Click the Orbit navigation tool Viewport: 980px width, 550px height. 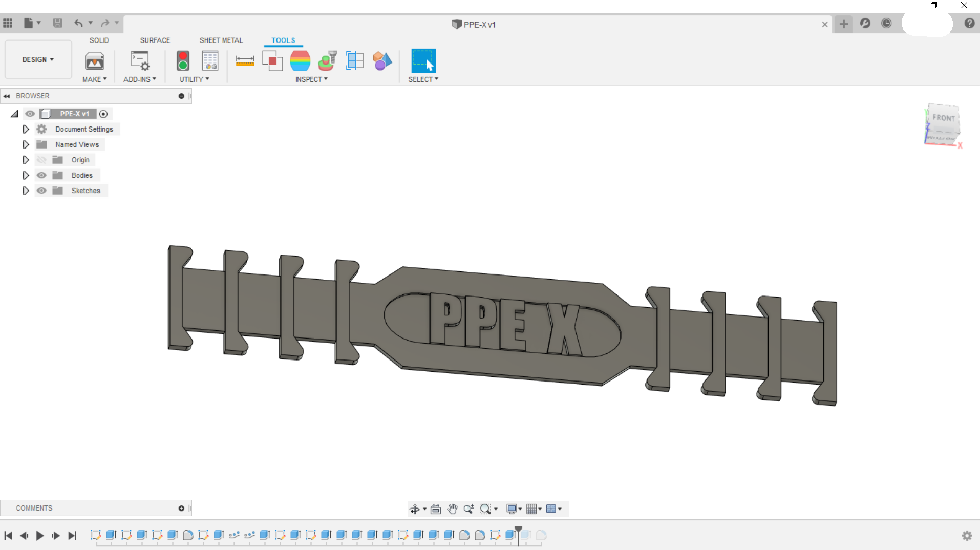coord(414,509)
